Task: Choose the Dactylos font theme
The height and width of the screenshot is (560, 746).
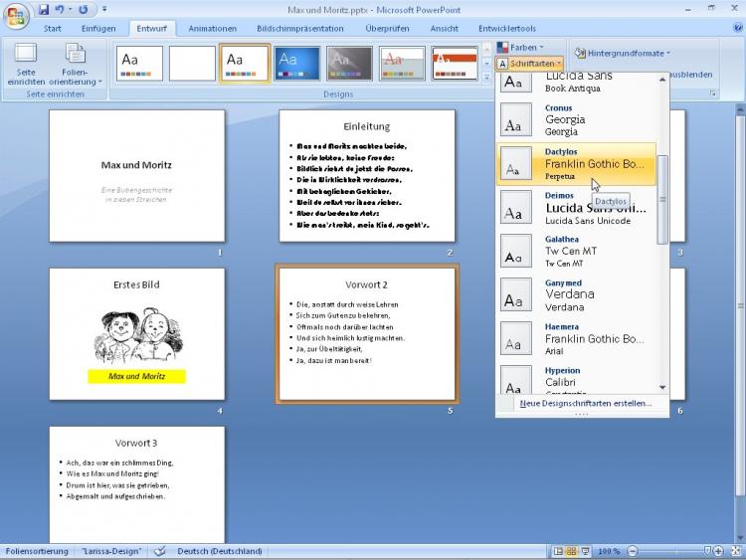Action: [x=576, y=163]
